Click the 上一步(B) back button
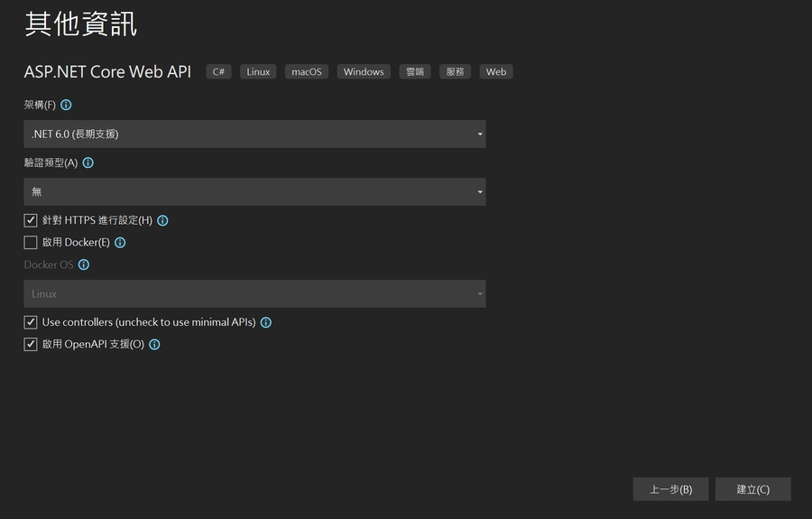 click(x=670, y=489)
